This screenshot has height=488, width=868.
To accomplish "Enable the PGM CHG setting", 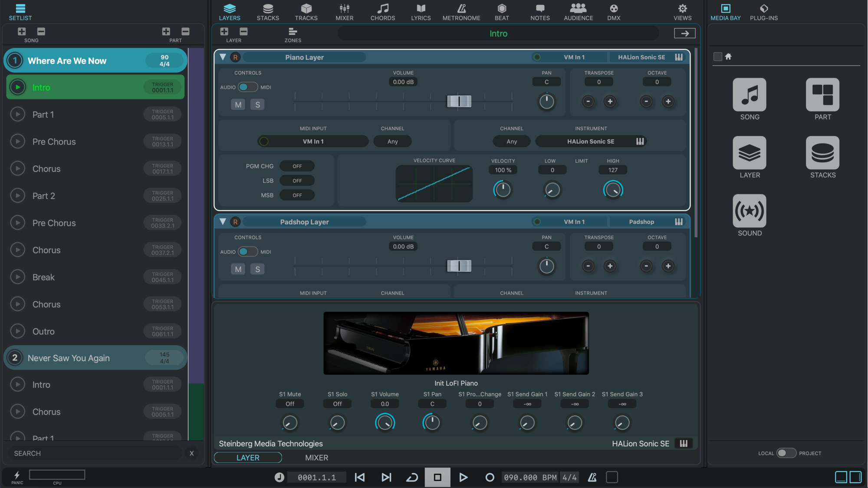I will tap(296, 166).
